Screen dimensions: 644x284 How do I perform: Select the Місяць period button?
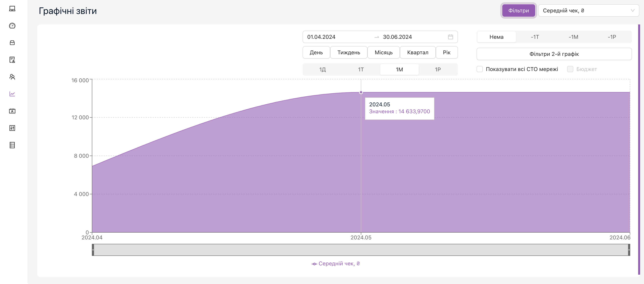384,52
